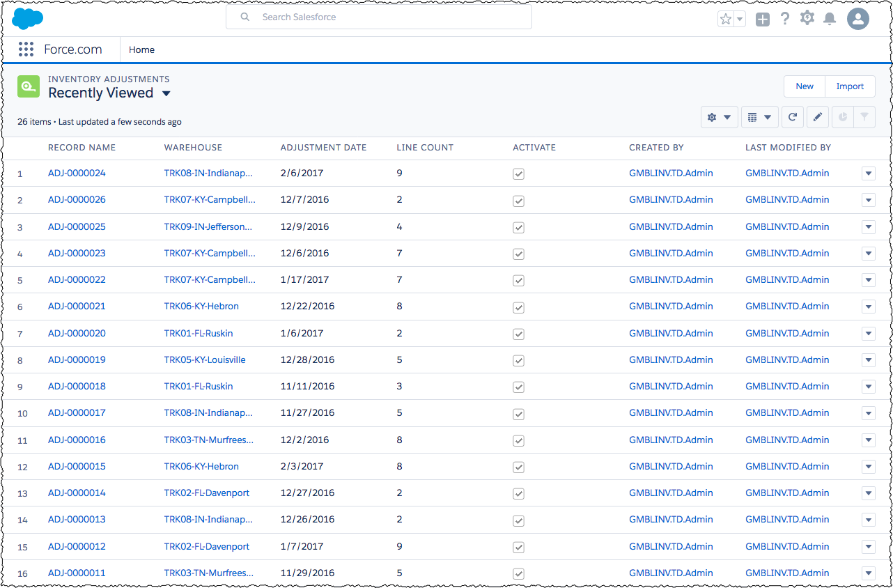The width and height of the screenshot is (893, 588).
Task: Open record ADJ-0000019 link
Action: [77, 360]
